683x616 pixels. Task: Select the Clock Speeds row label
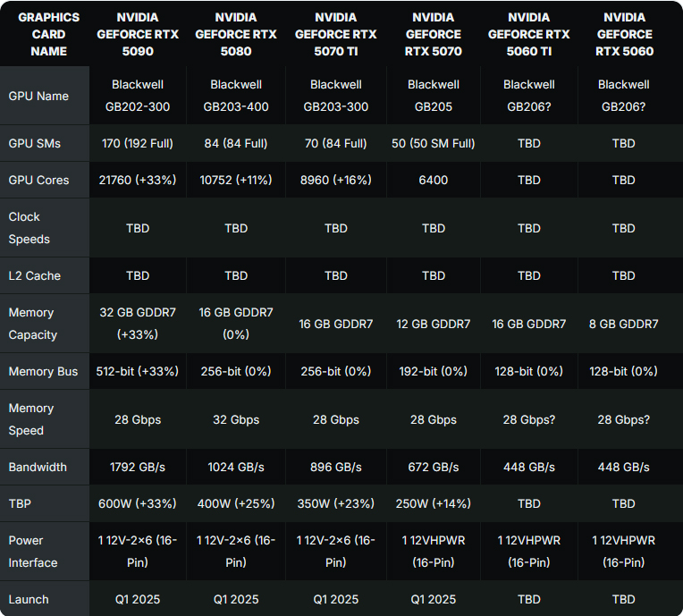[30, 228]
